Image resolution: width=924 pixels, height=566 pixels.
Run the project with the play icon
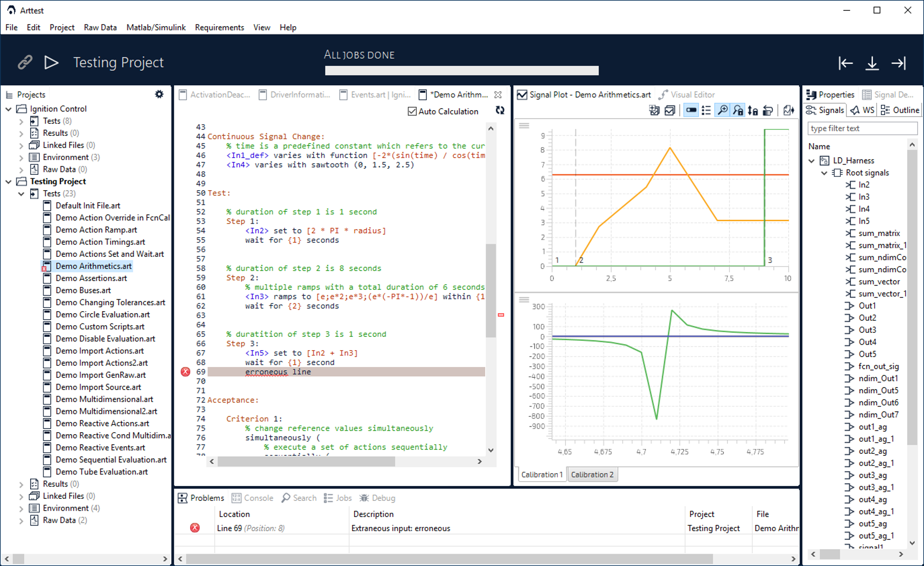(x=51, y=62)
